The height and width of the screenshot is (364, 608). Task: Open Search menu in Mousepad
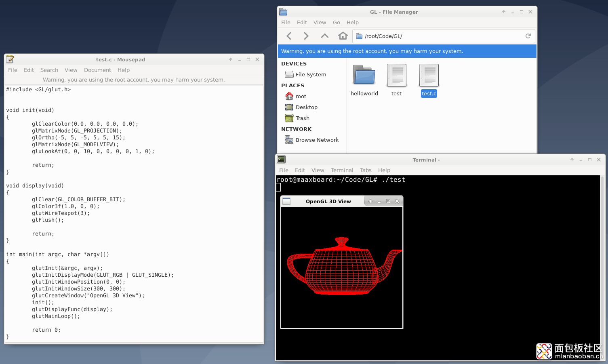(x=49, y=70)
